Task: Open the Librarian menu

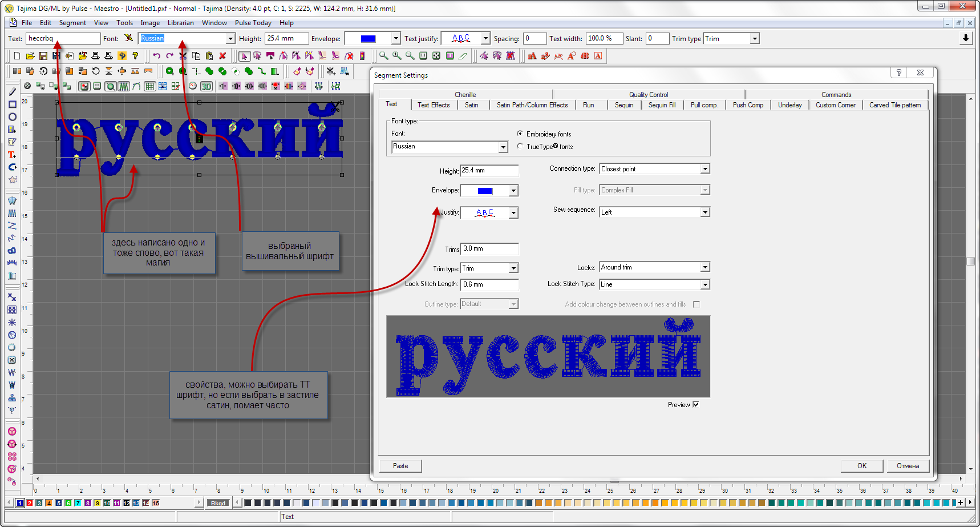Action: (180, 23)
